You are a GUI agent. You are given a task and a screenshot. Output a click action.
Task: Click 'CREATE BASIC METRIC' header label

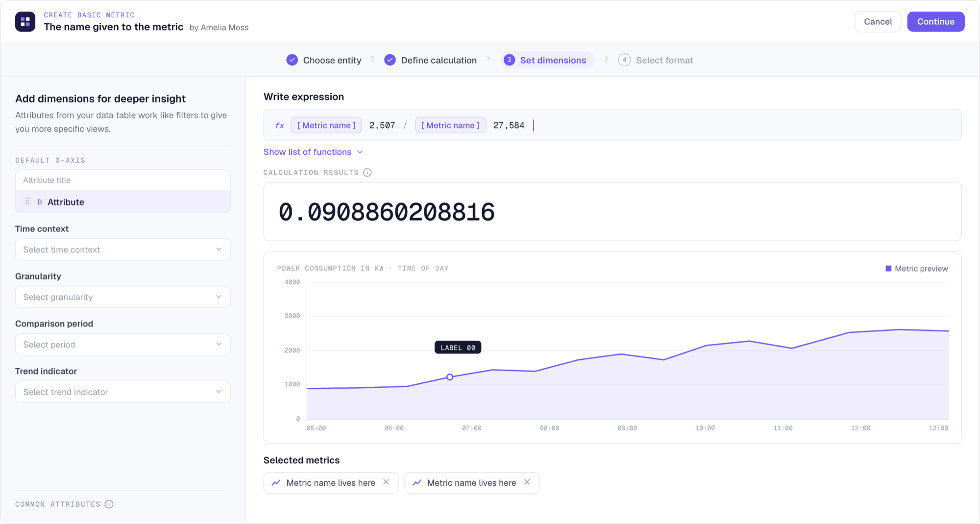click(89, 15)
